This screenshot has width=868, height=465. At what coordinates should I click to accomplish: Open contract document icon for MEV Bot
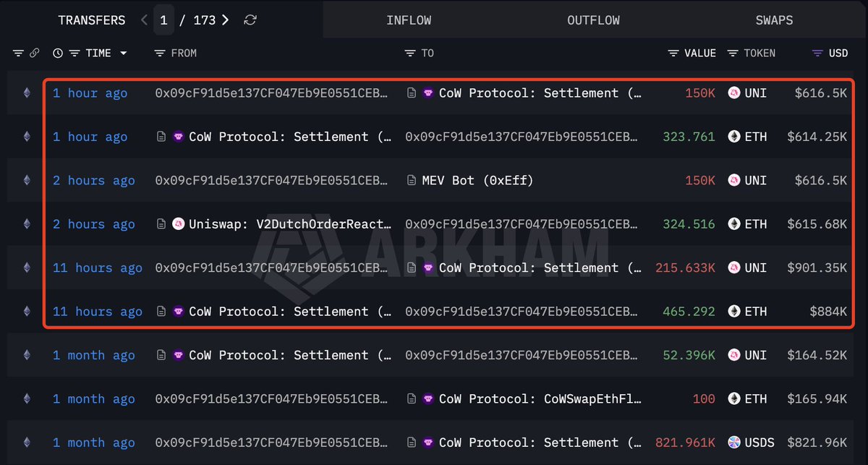tap(412, 181)
